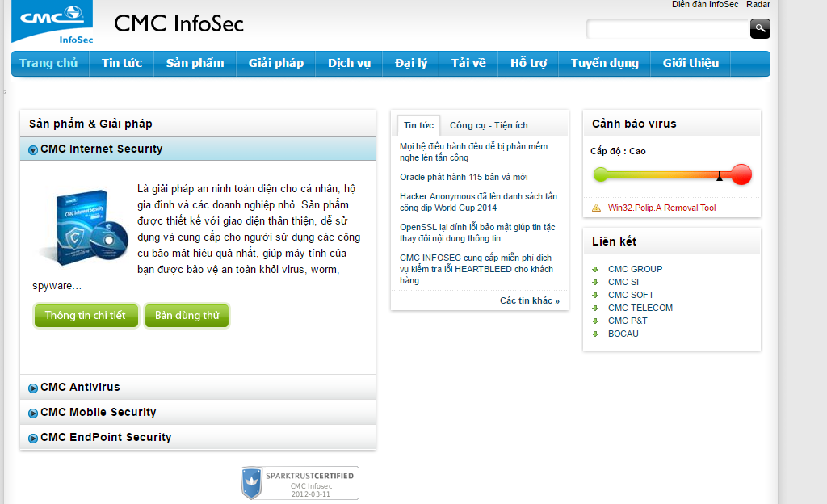Open the CMC P&T link
The height and width of the screenshot is (504, 827).
(627, 321)
